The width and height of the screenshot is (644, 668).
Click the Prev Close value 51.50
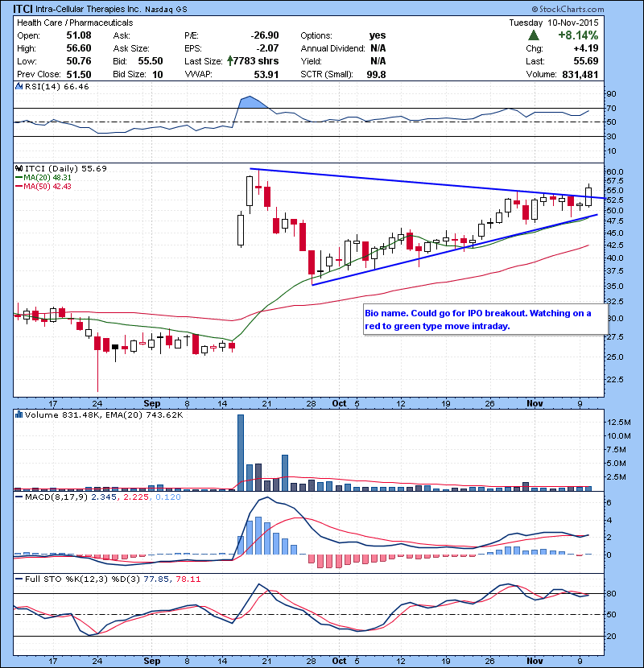pos(79,75)
